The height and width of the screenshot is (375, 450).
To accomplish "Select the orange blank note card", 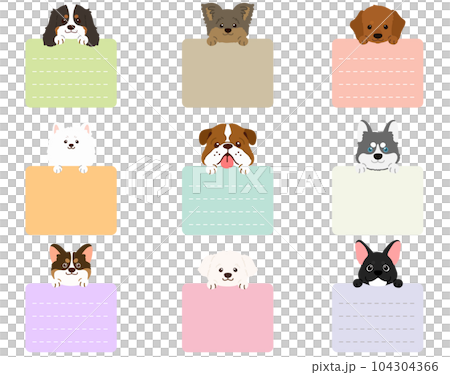I will [71, 200].
